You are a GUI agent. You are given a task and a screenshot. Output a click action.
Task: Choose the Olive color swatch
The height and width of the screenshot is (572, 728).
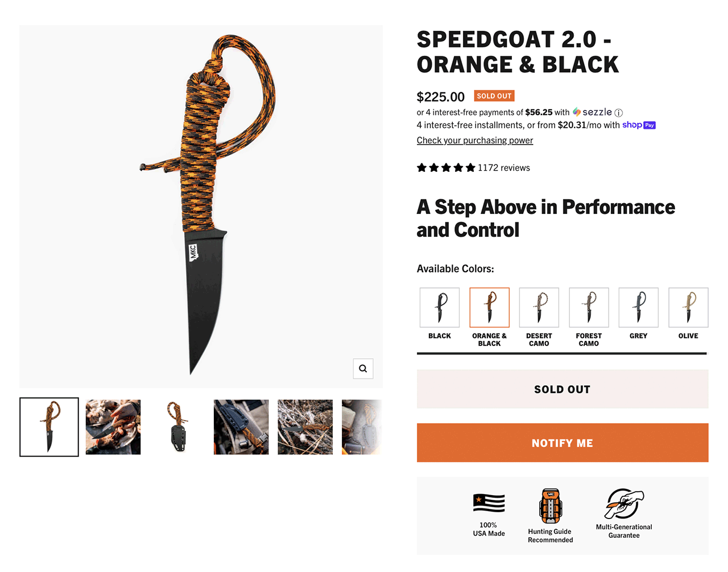click(688, 308)
